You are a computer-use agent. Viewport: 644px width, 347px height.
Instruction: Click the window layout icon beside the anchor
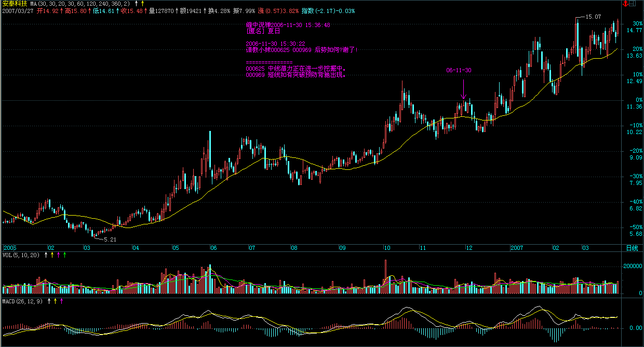click(633, 4)
